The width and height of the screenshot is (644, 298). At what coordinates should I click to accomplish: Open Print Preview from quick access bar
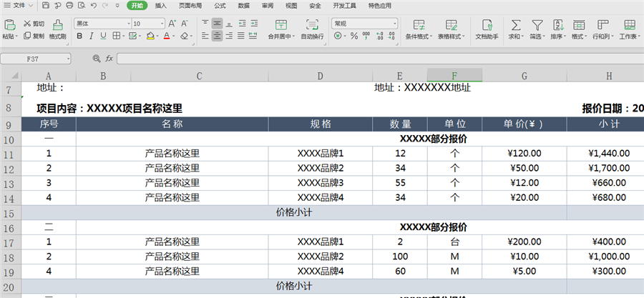pyautogui.click(x=82, y=6)
